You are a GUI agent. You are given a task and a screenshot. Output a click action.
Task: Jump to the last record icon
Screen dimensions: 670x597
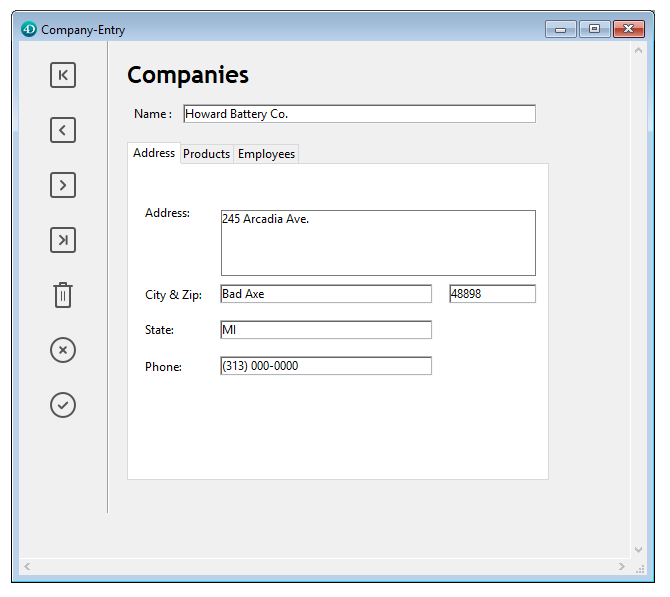coord(63,240)
